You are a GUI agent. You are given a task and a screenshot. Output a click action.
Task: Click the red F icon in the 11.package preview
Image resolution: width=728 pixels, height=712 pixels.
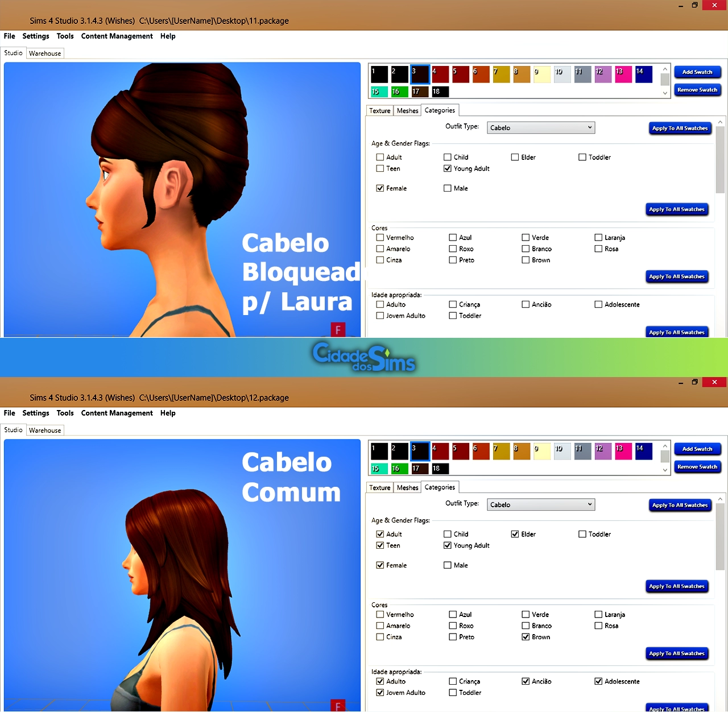(x=338, y=330)
